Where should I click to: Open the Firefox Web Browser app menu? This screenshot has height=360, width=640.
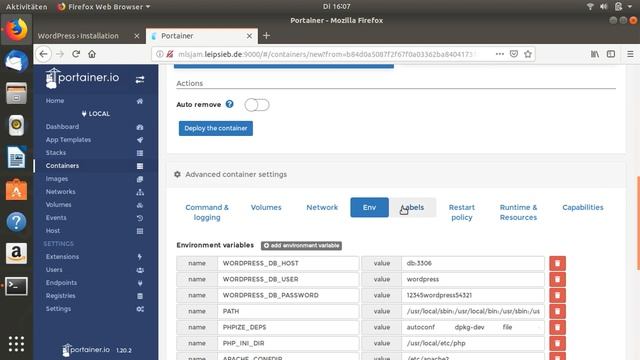(x=104, y=7)
